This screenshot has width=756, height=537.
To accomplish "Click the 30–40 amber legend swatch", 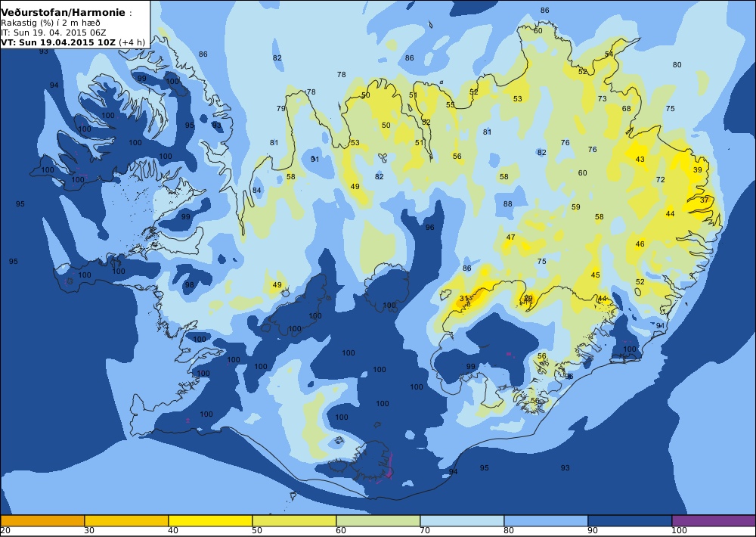I will [126, 520].
